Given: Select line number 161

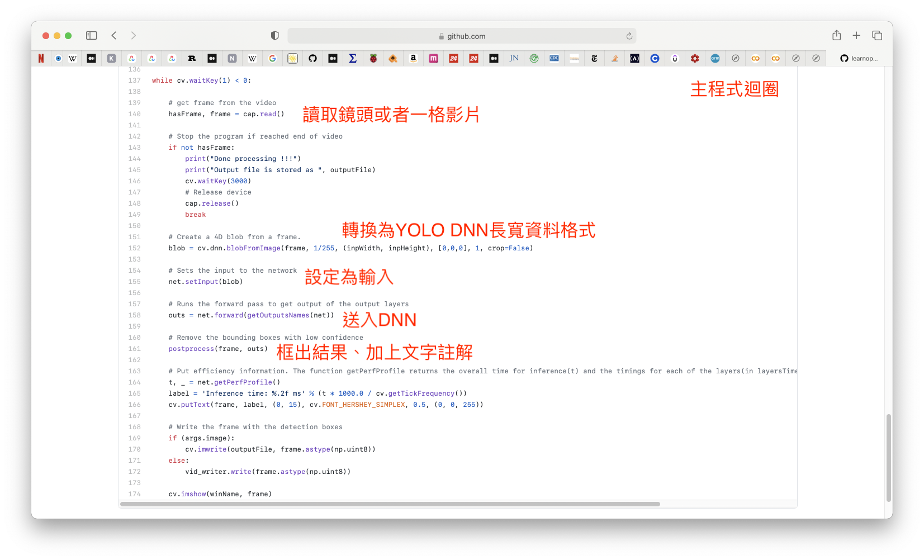Looking at the screenshot, I should tap(134, 349).
